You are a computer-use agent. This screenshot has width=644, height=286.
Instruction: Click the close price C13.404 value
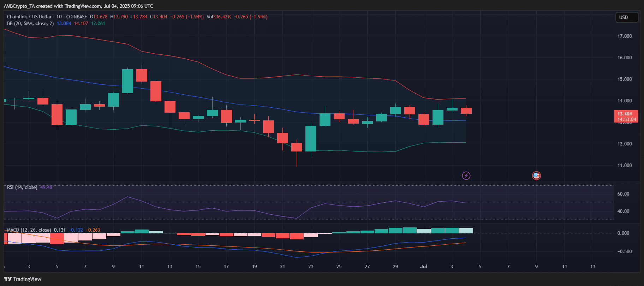click(x=159, y=17)
